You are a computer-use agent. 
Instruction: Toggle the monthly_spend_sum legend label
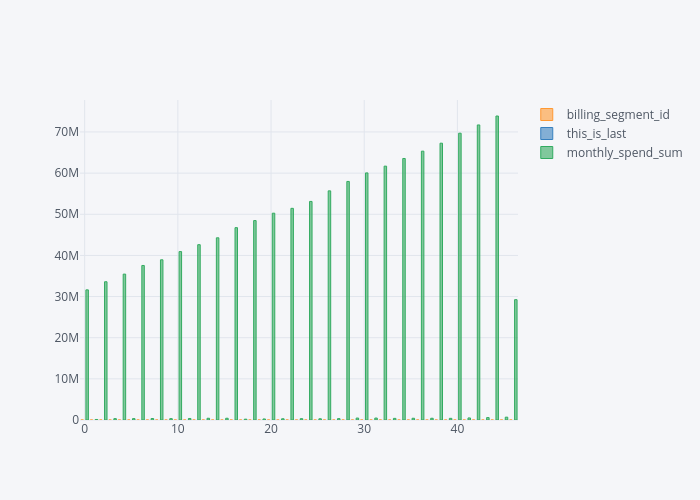coord(624,153)
